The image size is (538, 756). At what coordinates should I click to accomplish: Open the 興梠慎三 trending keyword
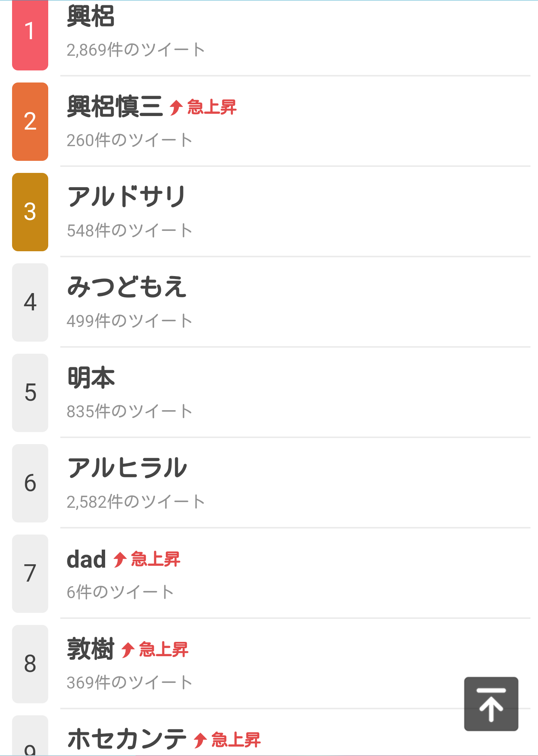click(x=115, y=107)
